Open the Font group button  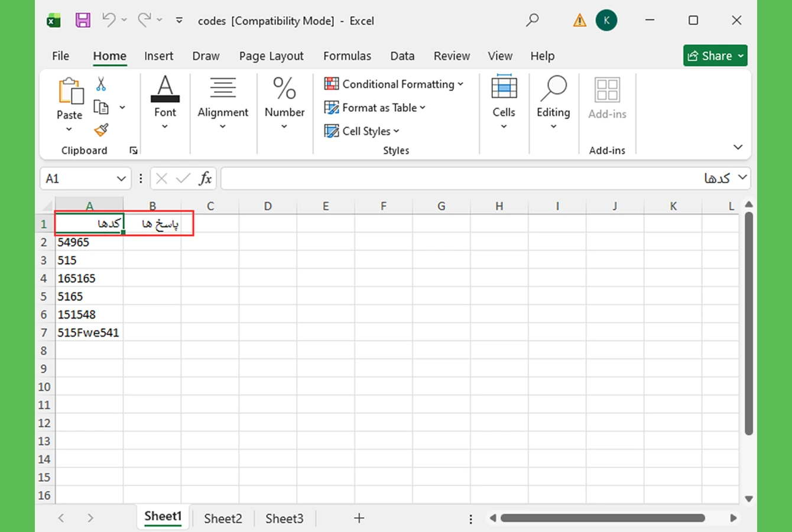pos(165,103)
